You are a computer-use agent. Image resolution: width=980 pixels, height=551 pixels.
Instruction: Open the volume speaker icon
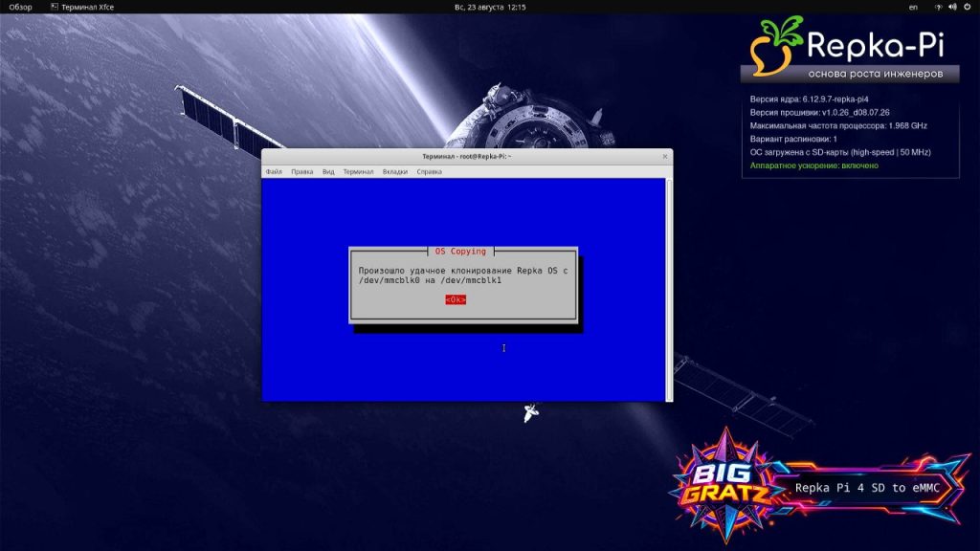pos(952,7)
